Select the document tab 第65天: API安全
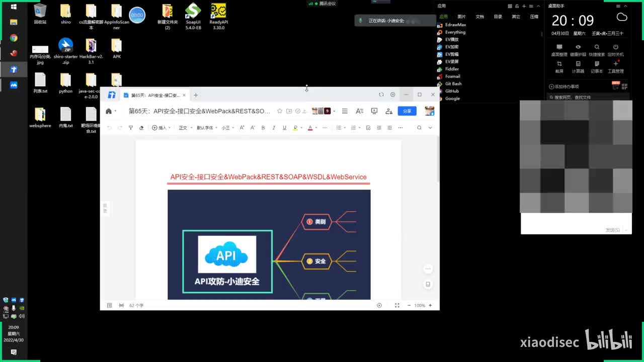This screenshot has height=362, width=644. [155, 95]
